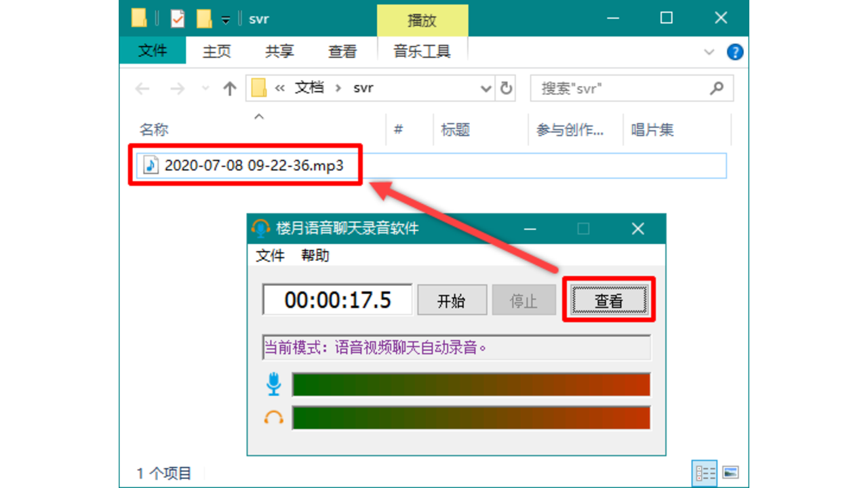Open the 文件 menu in the recorder

(x=269, y=256)
